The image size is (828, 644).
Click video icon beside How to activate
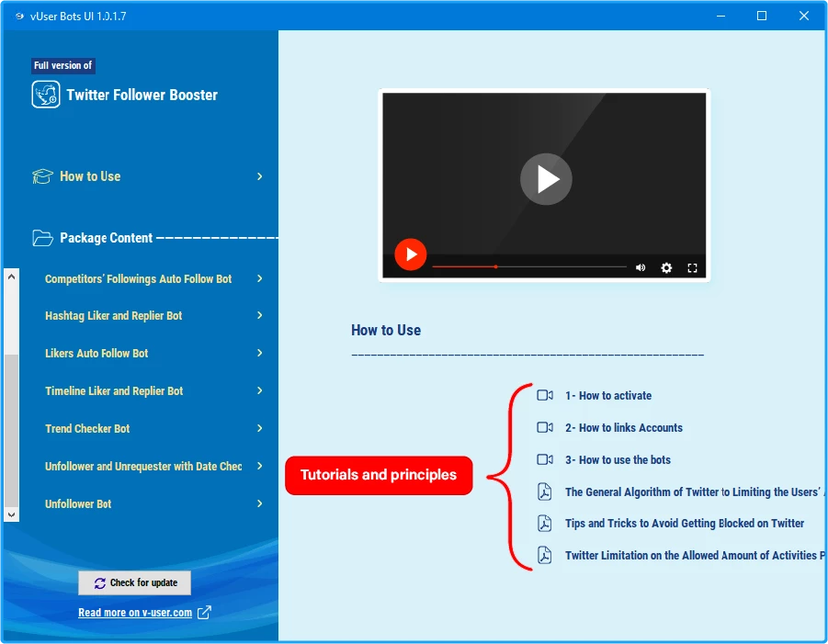tap(544, 395)
